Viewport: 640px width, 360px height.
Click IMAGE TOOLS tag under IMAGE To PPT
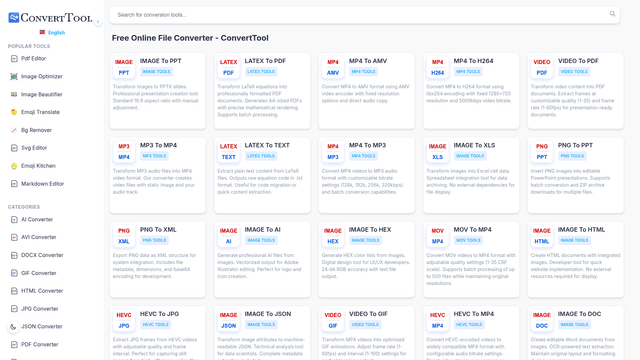point(156,72)
